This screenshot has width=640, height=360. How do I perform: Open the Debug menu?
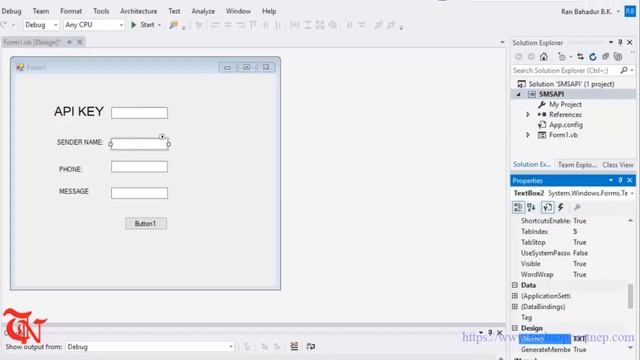click(x=11, y=11)
